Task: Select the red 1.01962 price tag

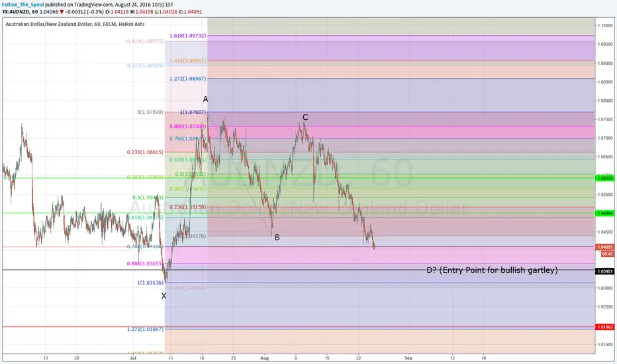Action: tap(605, 327)
